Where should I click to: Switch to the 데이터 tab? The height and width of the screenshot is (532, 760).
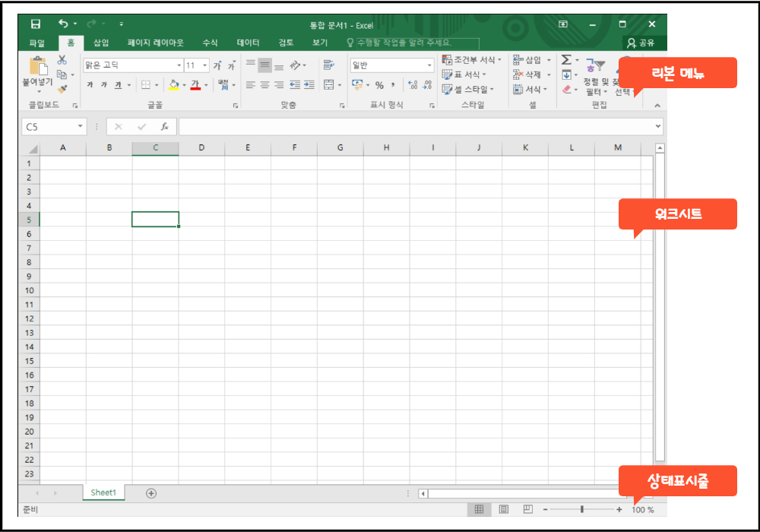click(249, 43)
